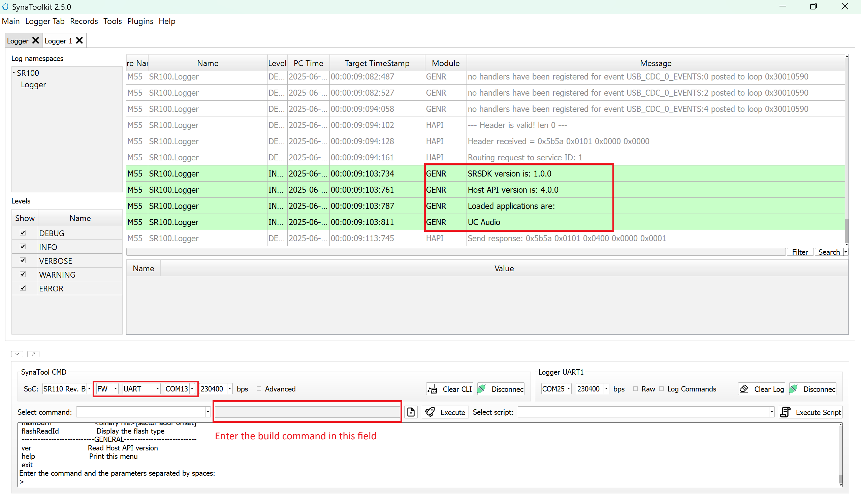Enable the Advanced checkbox
The image size is (861, 504).
click(x=259, y=388)
